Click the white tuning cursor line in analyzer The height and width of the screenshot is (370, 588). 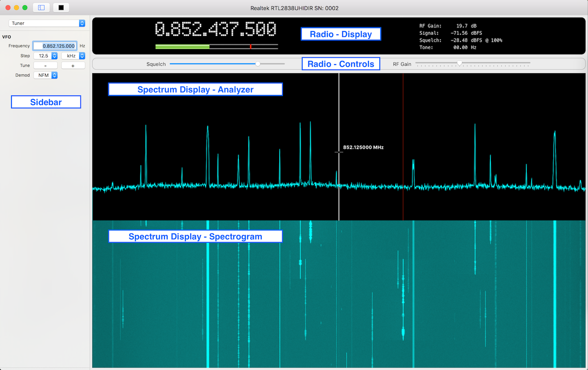[339, 147]
